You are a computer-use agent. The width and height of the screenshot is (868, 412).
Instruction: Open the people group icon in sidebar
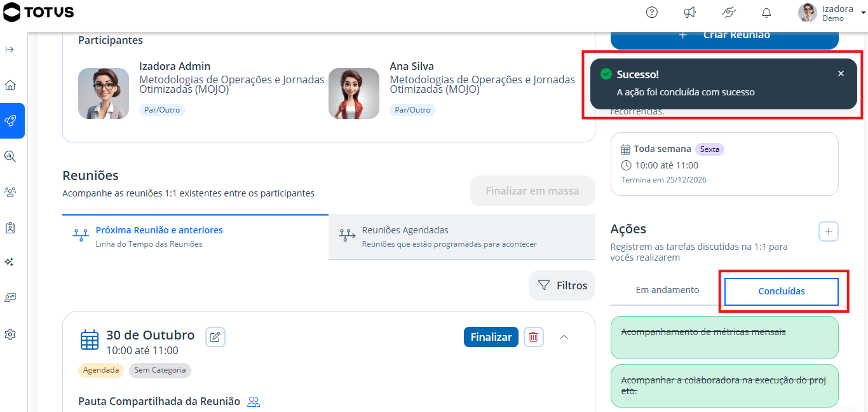[x=10, y=191]
